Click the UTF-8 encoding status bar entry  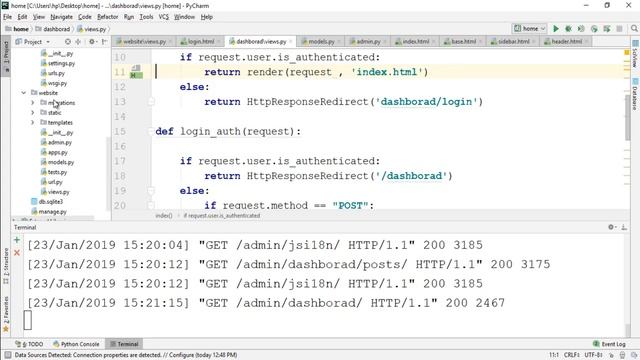click(593, 355)
